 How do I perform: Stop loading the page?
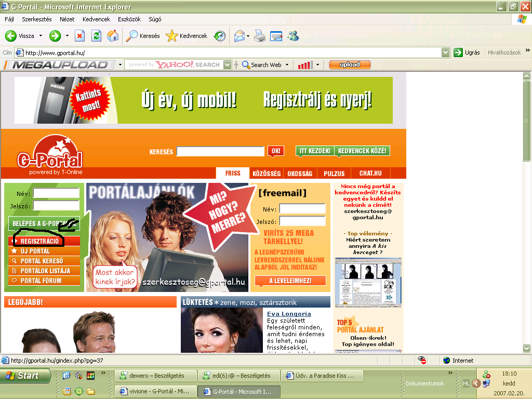pyautogui.click(x=79, y=36)
